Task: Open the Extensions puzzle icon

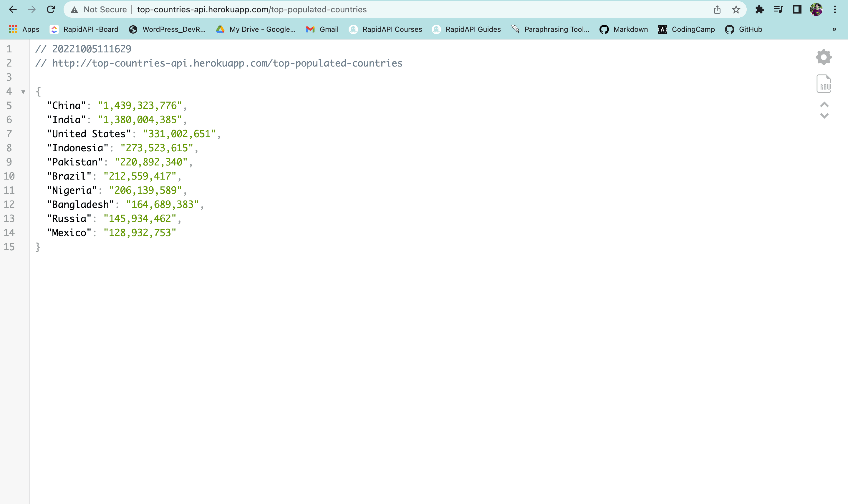Action: coord(759,9)
